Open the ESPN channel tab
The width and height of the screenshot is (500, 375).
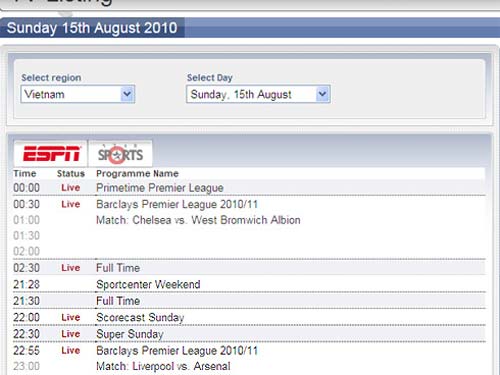click(x=51, y=154)
